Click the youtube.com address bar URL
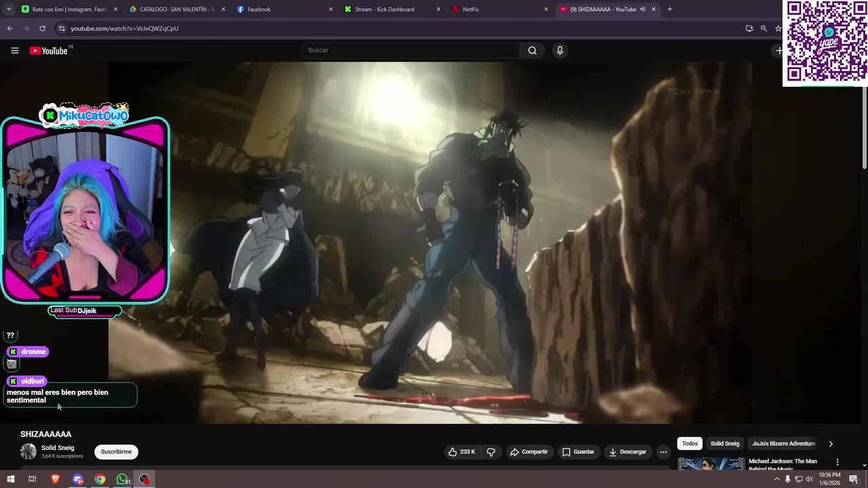Image resolution: width=868 pixels, height=488 pixels. [125, 28]
